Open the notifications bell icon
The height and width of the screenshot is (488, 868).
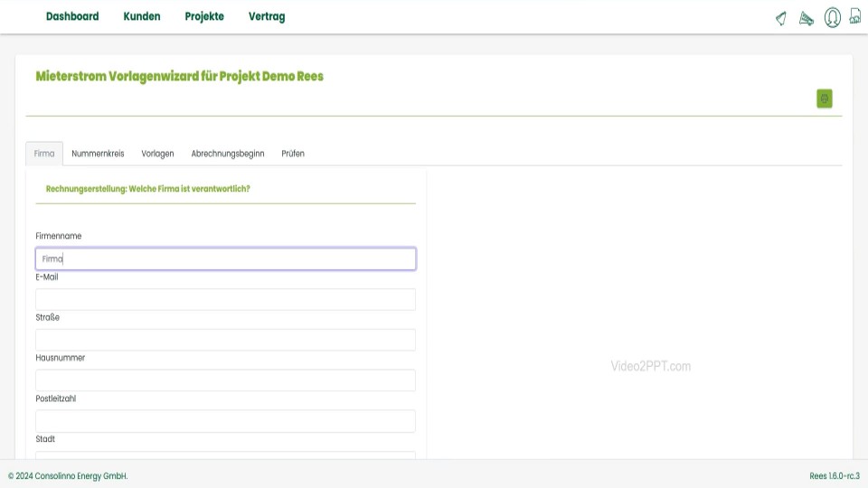click(781, 18)
